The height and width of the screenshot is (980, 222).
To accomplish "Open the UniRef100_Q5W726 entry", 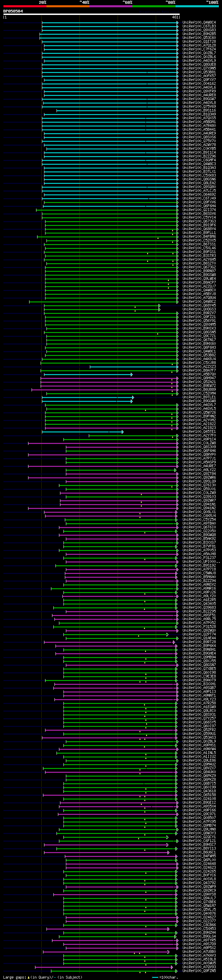I will (199, 412).
